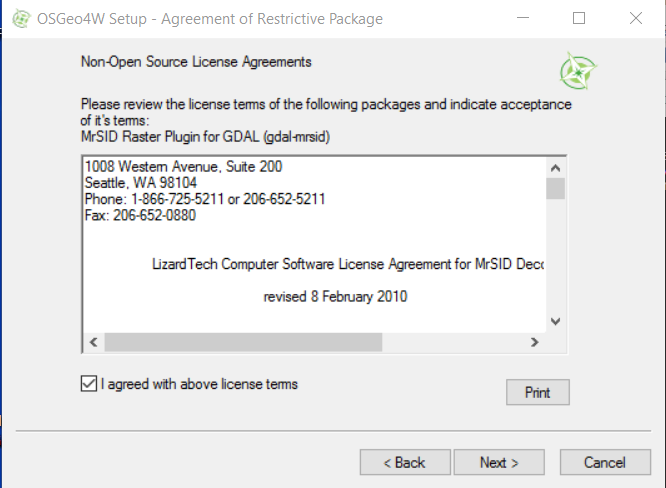Image resolution: width=666 pixels, height=488 pixels.
Task: Click the empty vertical scrollbar track below thumb
Action: [555, 256]
